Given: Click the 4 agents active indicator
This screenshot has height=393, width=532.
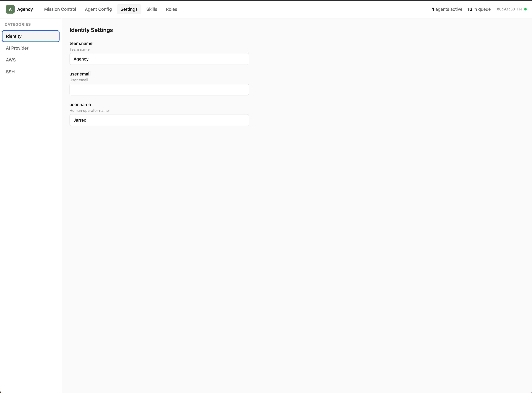Looking at the screenshot, I should point(447,9).
